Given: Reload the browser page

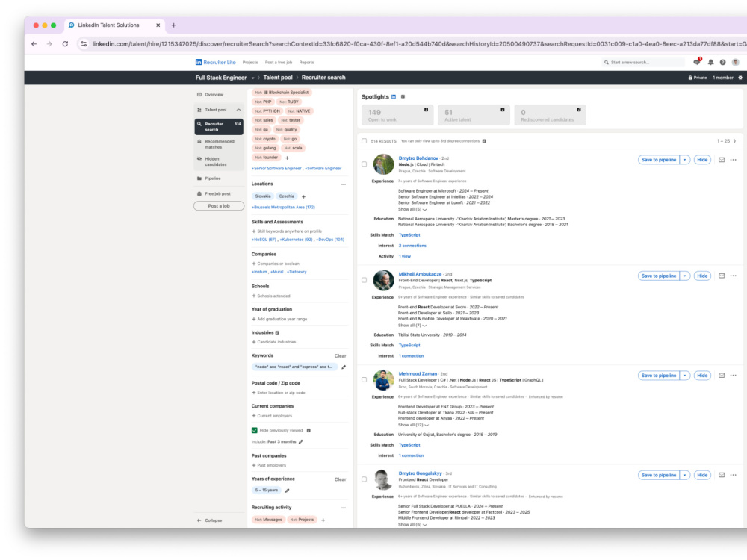Looking at the screenshot, I should click(x=65, y=44).
